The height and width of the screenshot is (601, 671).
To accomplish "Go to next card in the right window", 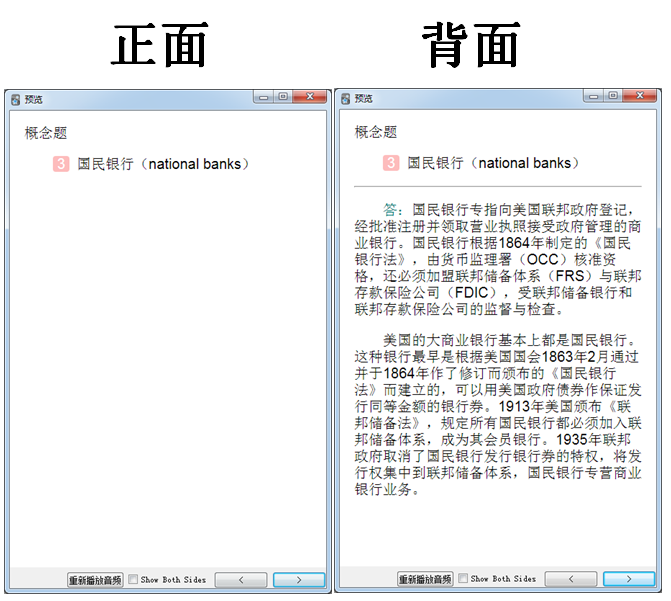I will coord(629,579).
